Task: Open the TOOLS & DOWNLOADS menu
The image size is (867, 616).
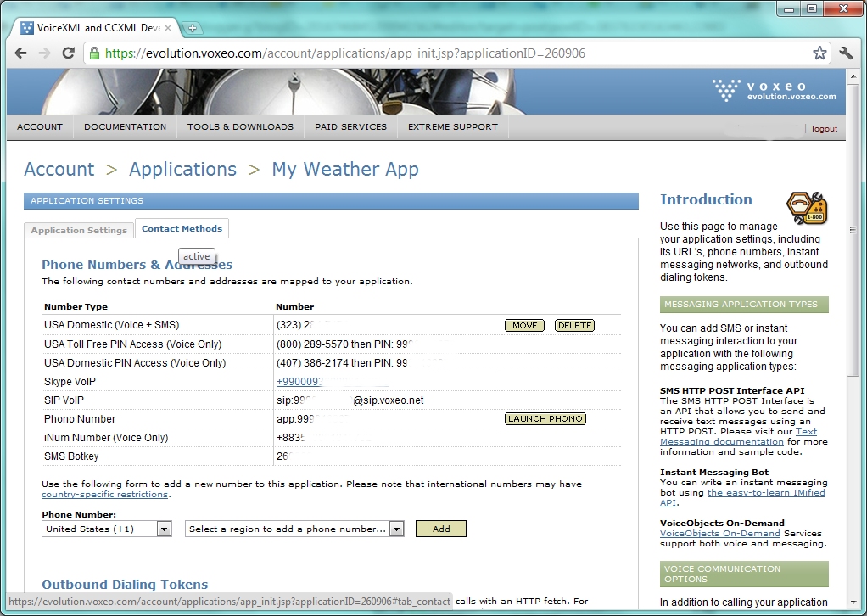Action: pyautogui.click(x=241, y=126)
